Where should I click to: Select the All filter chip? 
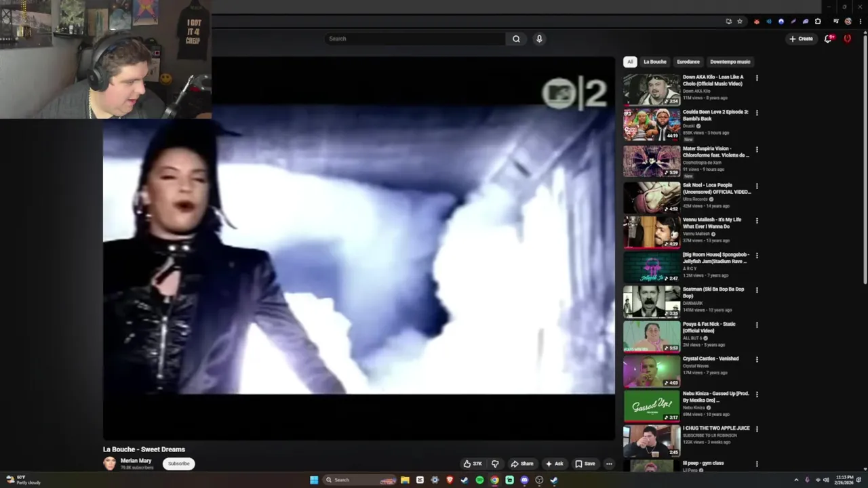pos(630,62)
